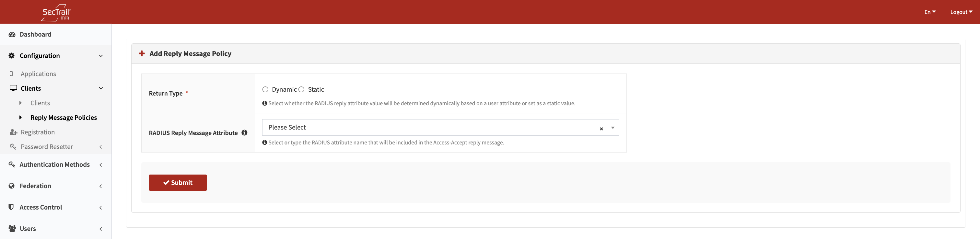Click the Clients monitor icon
Image resolution: width=980 pixels, height=239 pixels.
(13, 88)
